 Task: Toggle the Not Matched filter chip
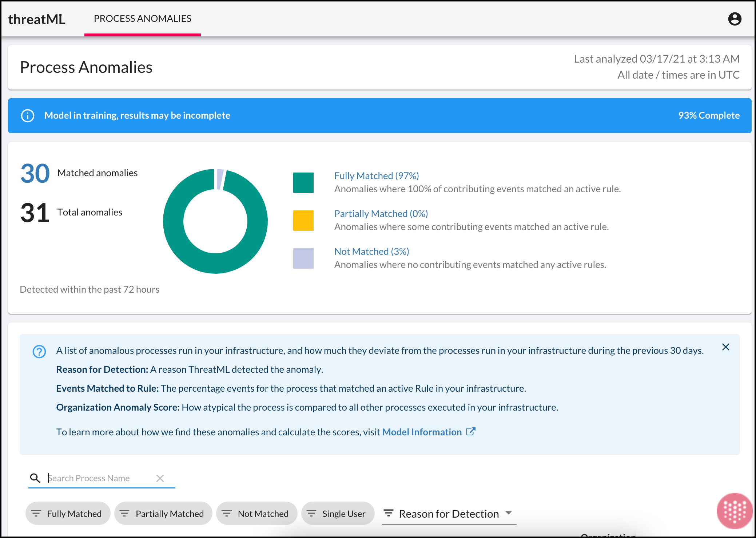click(x=256, y=514)
